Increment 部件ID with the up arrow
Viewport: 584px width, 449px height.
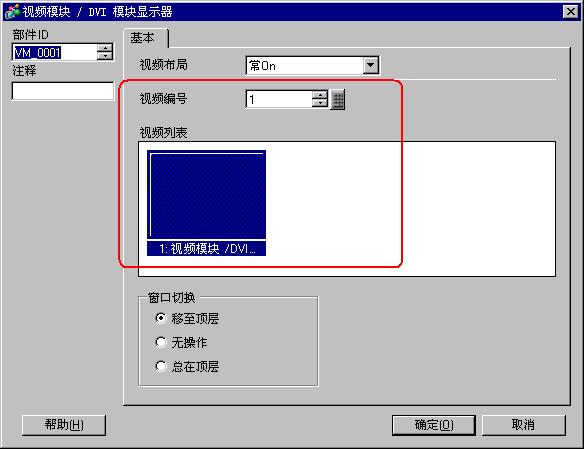tap(105, 48)
